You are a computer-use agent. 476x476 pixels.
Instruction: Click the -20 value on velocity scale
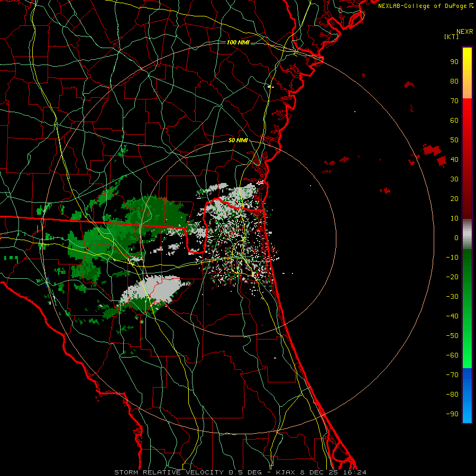click(x=452, y=277)
